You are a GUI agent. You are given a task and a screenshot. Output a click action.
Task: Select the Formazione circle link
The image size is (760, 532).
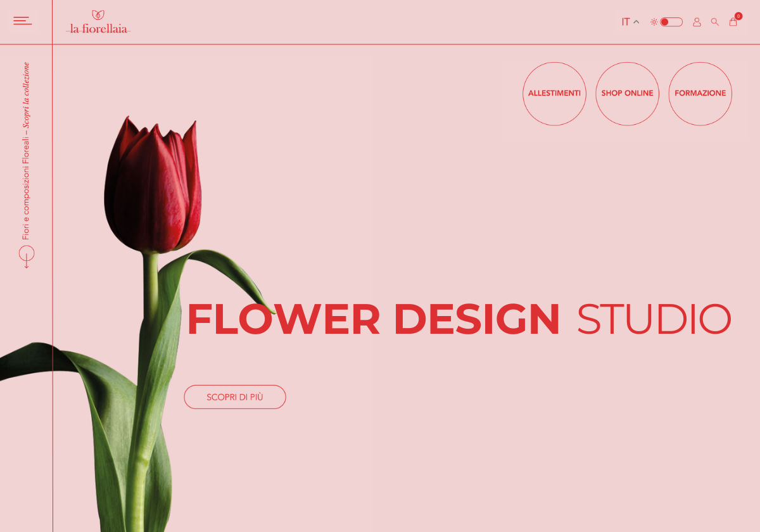click(x=700, y=94)
